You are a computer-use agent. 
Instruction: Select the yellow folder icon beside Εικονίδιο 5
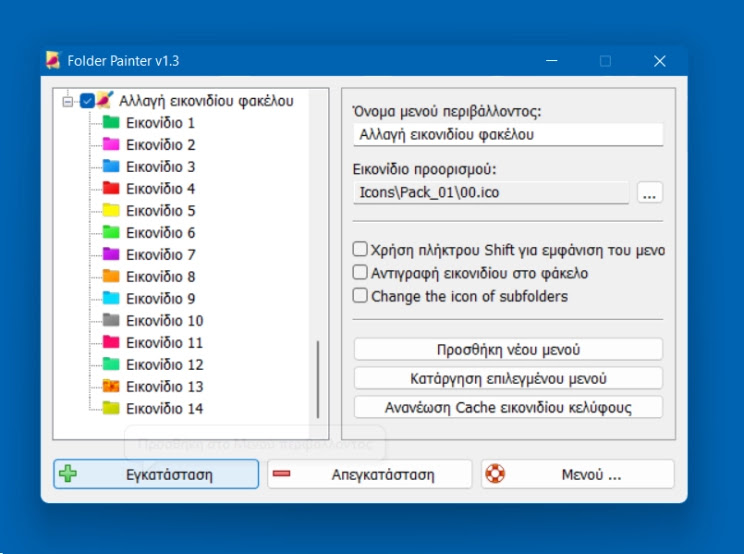pyautogui.click(x=111, y=210)
